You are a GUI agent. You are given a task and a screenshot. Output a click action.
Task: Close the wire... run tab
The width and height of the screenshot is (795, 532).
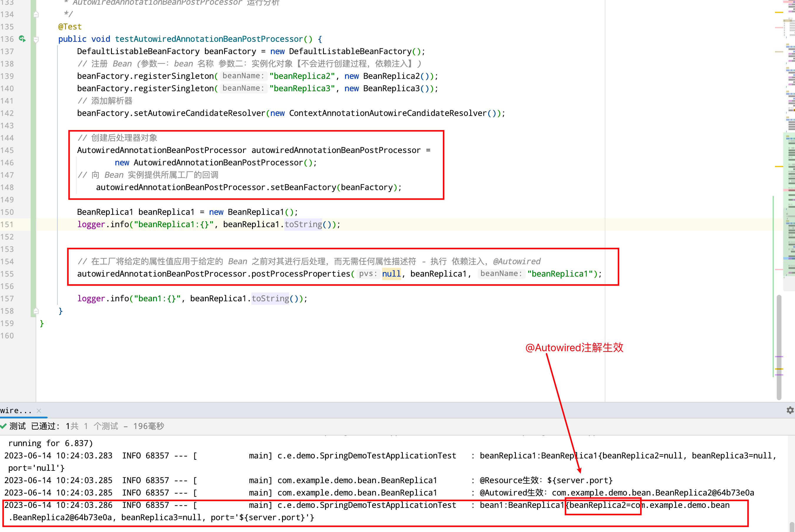click(x=39, y=410)
